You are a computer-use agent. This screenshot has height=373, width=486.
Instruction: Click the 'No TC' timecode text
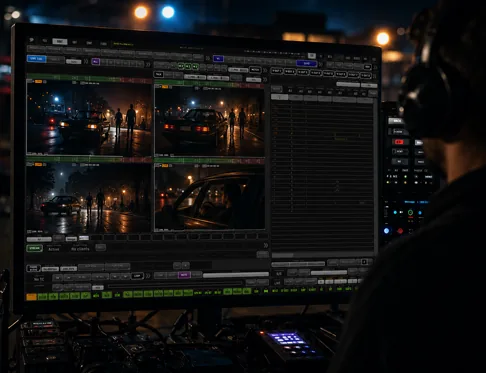point(39,279)
